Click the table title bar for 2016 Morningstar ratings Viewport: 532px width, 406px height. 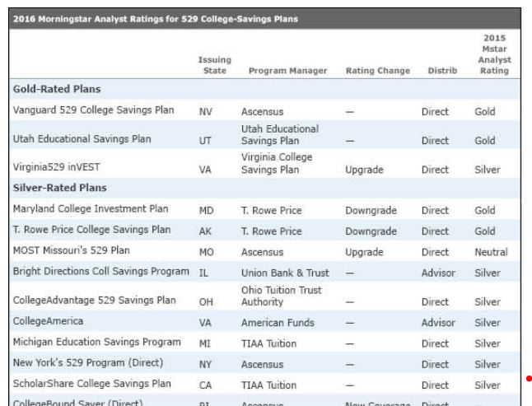[265, 19]
